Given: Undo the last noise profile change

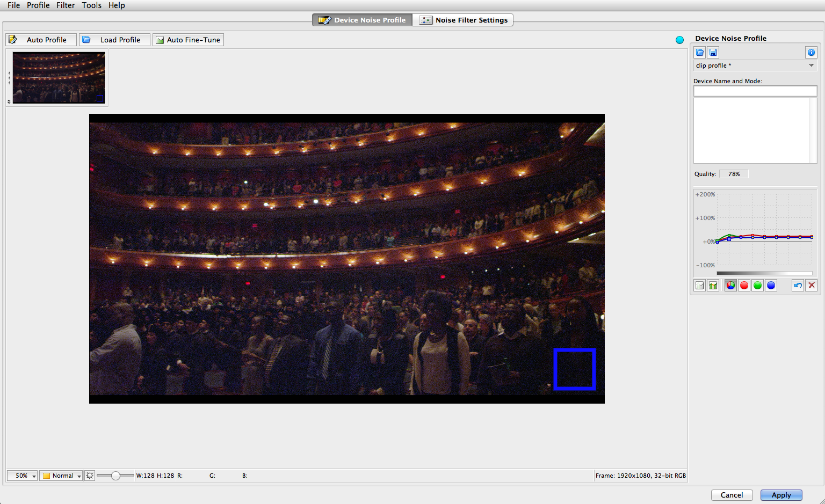Looking at the screenshot, I should tap(798, 286).
